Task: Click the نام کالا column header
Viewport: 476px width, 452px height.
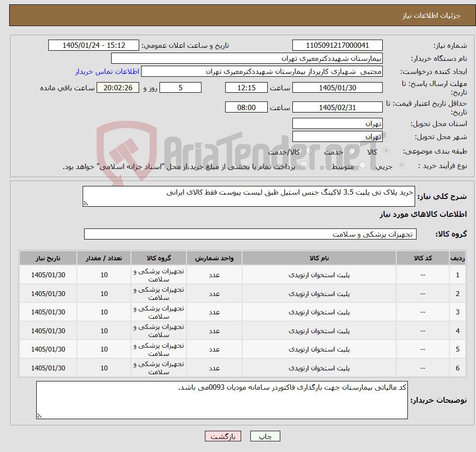Action: pos(319,258)
